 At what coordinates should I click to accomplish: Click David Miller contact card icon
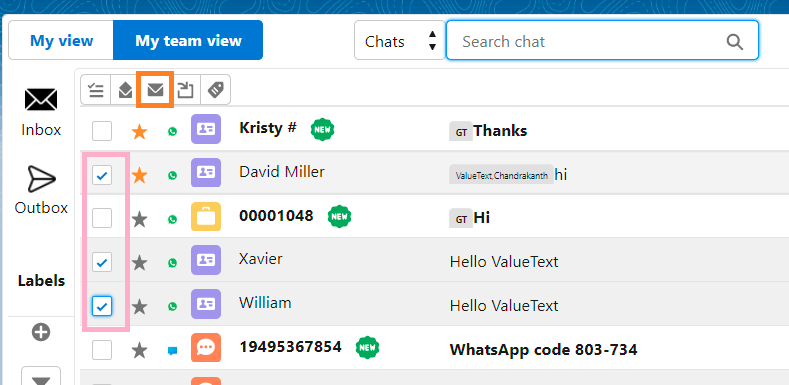[x=206, y=173]
